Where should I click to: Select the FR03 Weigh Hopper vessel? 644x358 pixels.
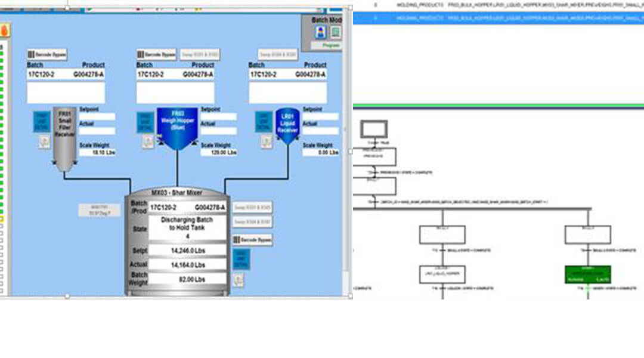tap(178, 128)
